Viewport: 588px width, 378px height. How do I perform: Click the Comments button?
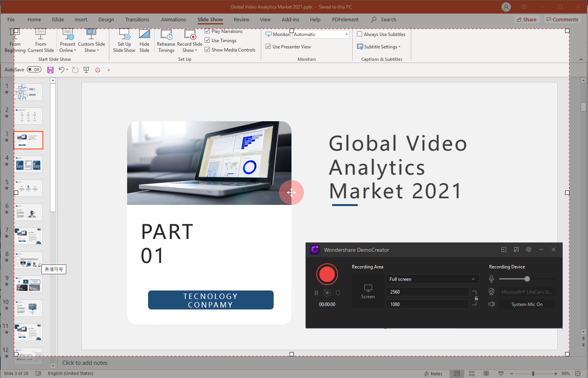click(x=562, y=20)
